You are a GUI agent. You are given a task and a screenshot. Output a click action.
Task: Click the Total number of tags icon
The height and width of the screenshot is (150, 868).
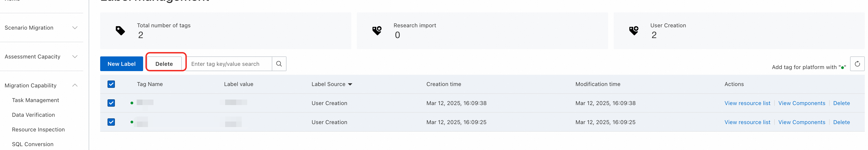click(x=120, y=31)
